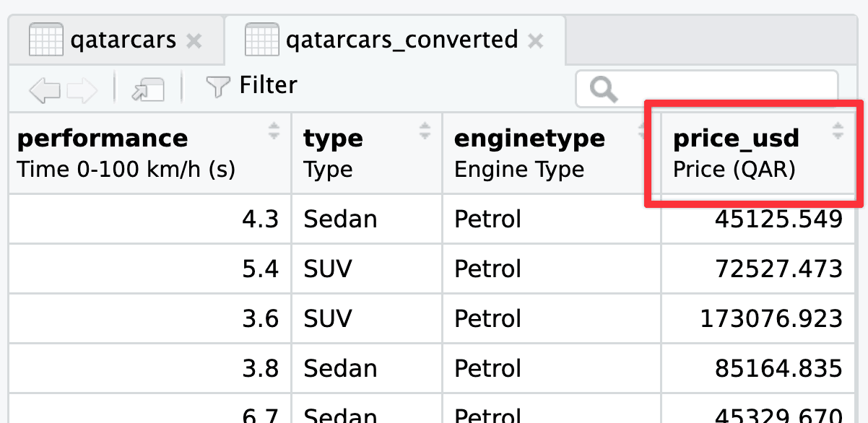Click the price_usd column header label
The height and width of the screenshot is (423, 868).
pos(736,138)
